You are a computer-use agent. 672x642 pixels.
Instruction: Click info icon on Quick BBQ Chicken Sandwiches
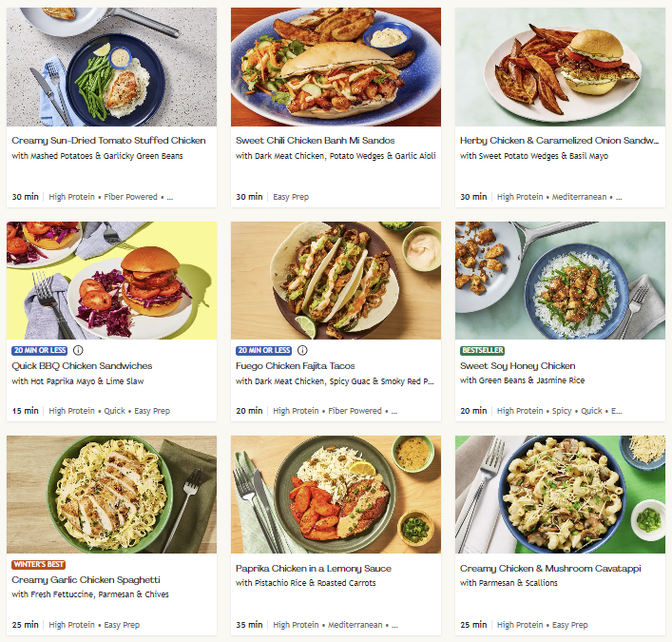(78, 350)
